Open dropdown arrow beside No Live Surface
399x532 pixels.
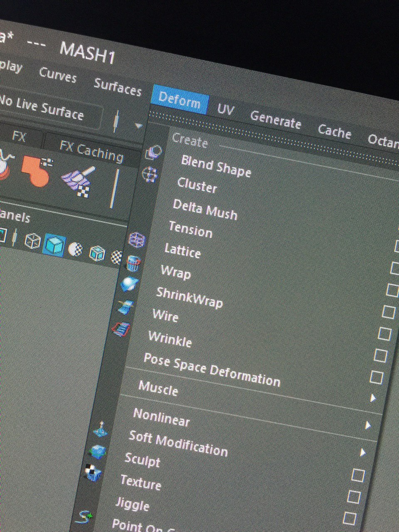(x=139, y=125)
